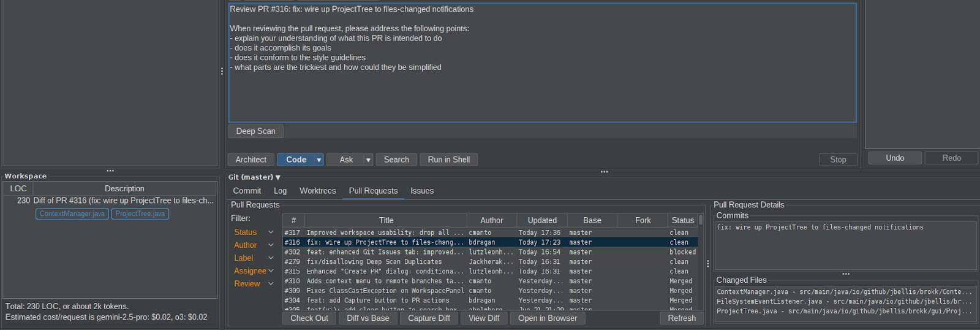Click the ContextManager.java file chip

tap(72, 214)
